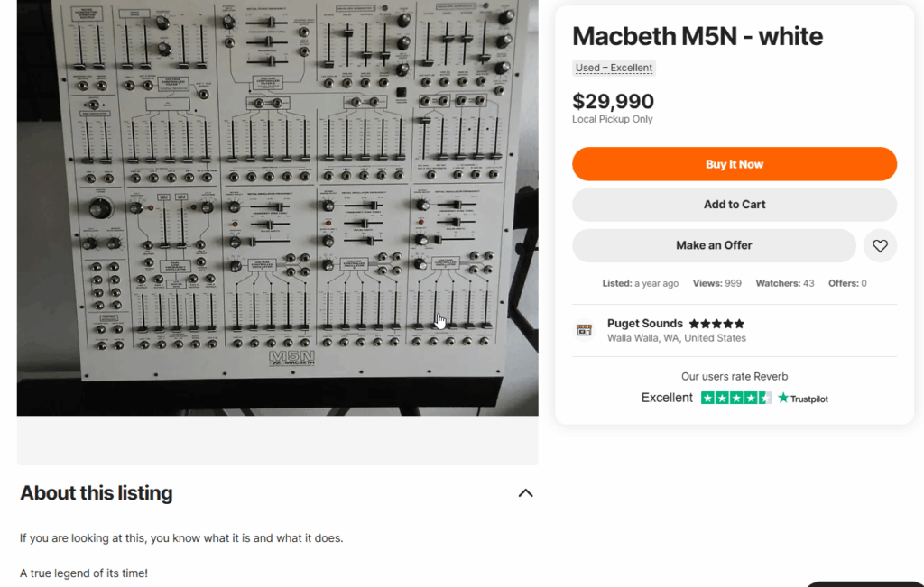Click the Used – Excellent condition label
Screen dimensions: 924x587
click(x=614, y=68)
